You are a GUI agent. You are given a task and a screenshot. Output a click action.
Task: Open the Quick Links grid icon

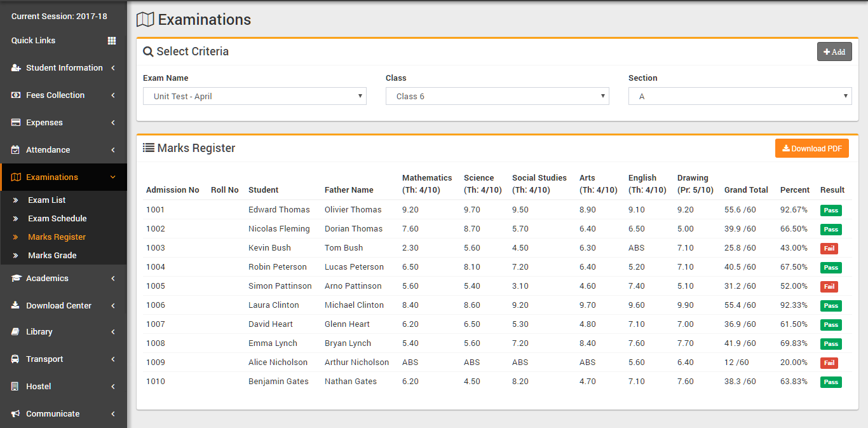[112, 41]
